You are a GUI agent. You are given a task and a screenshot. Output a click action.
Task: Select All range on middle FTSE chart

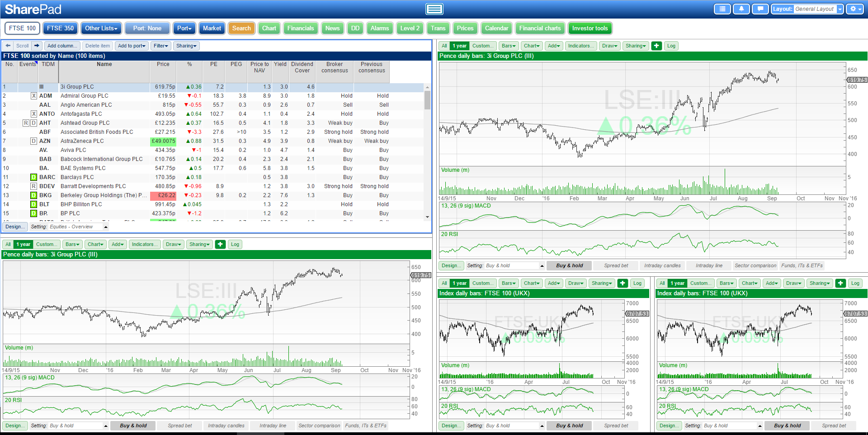pos(444,283)
